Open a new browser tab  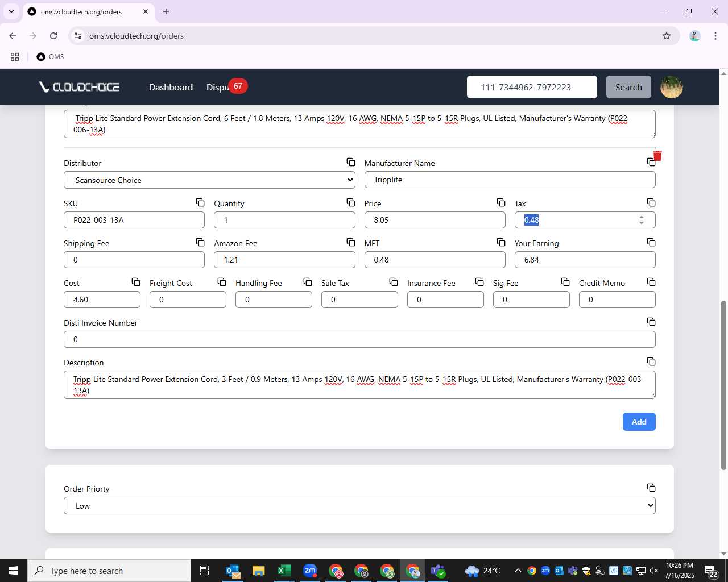pos(166,11)
